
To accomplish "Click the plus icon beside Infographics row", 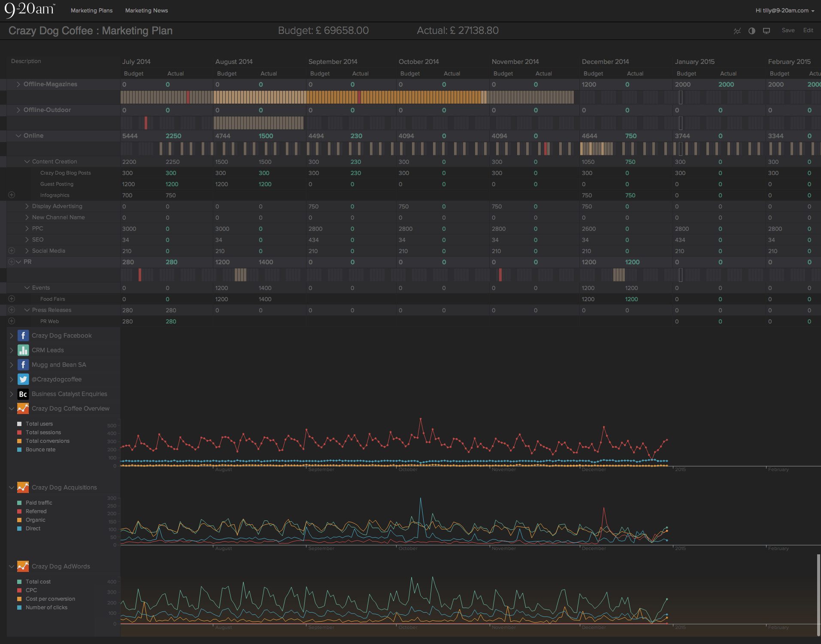I will [12, 195].
